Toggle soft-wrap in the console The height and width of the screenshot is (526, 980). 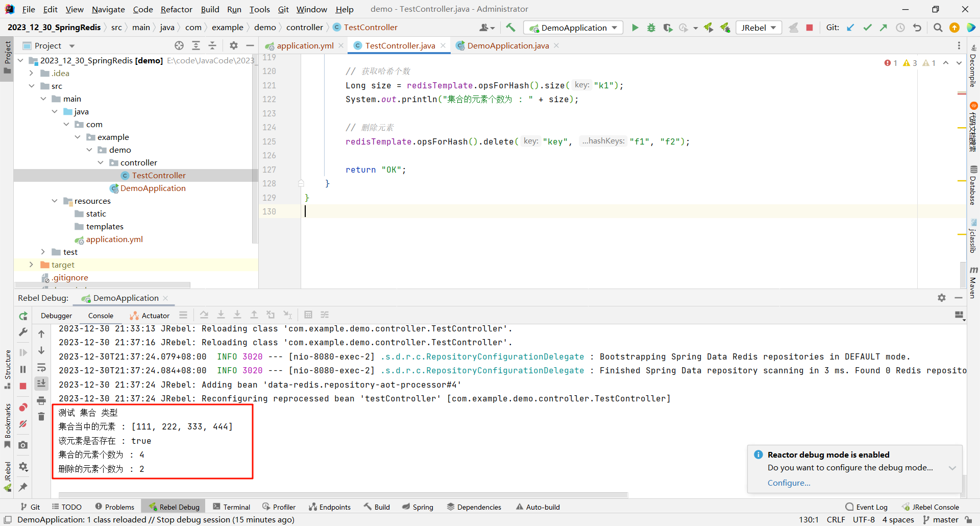click(x=41, y=368)
